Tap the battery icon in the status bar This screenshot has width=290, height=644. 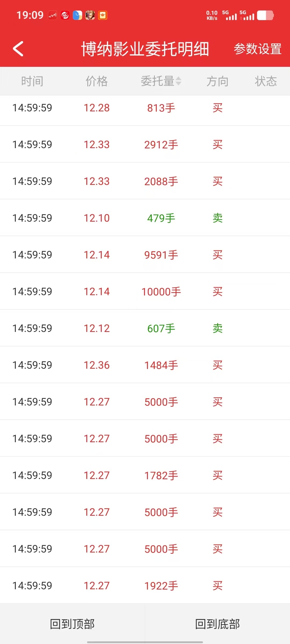(265, 15)
